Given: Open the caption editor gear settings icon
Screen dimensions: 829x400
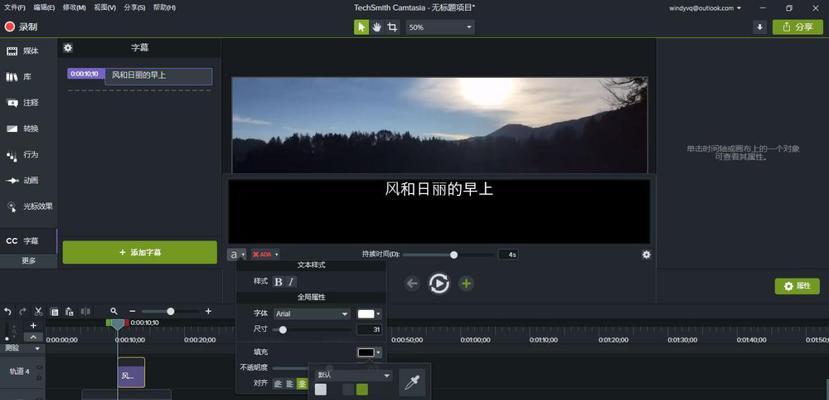Looking at the screenshot, I should 646,255.
